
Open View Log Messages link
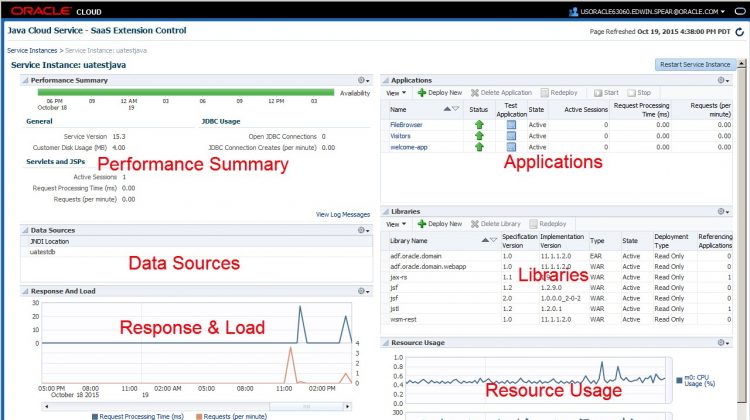[x=343, y=214]
